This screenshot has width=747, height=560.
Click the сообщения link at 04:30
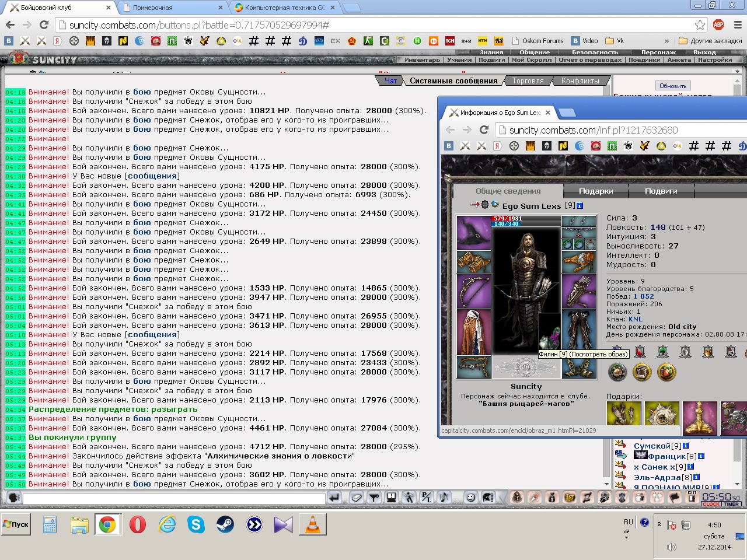click(x=152, y=176)
